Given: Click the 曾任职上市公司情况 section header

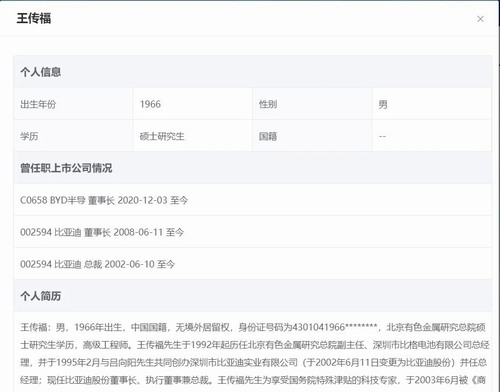Looking at the screenshot, I should 66,168.
